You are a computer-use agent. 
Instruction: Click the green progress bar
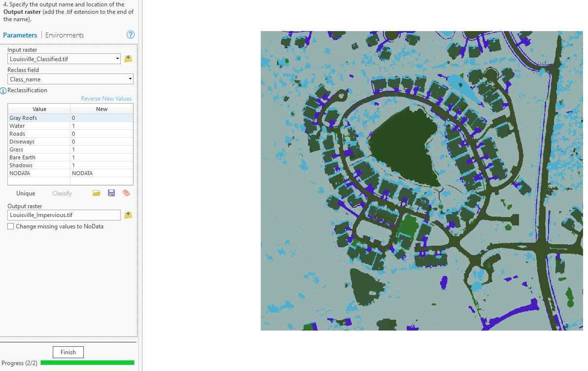tap(88, 362)
